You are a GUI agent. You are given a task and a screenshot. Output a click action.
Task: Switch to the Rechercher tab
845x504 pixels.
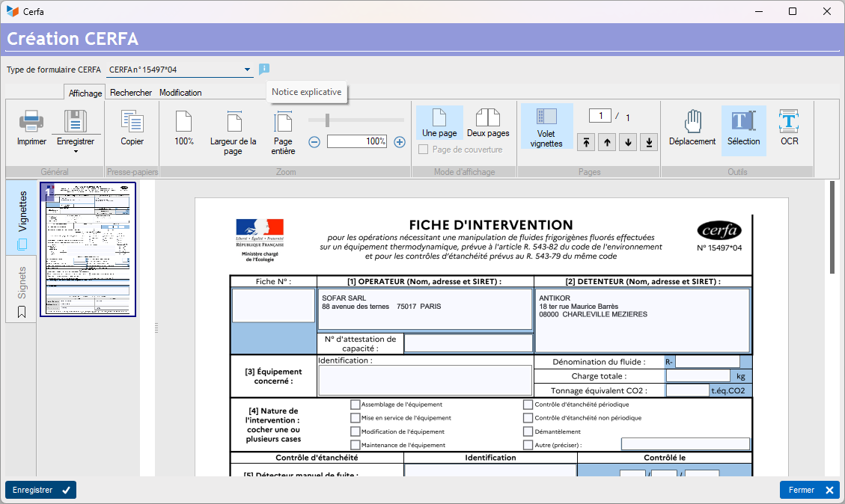point(131,93)
